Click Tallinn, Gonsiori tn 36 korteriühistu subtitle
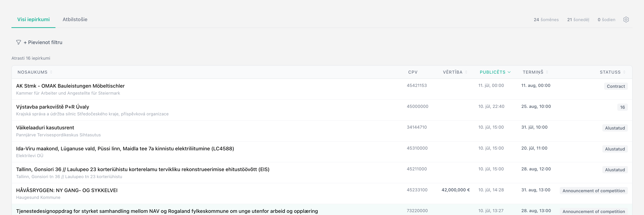The height and width of the screenshot is (215, 644). [69, 177]
